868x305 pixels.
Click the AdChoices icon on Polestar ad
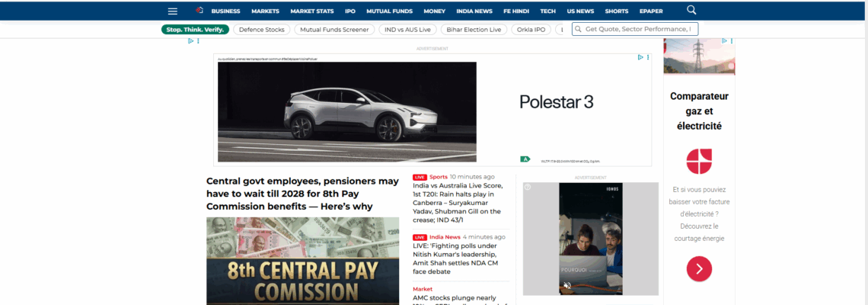point(640,57)
